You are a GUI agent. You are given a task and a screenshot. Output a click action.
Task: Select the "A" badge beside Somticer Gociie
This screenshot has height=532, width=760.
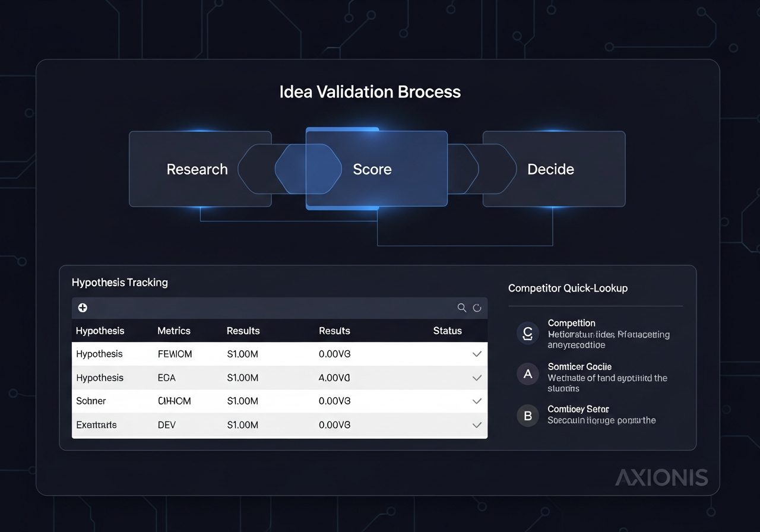528,374
